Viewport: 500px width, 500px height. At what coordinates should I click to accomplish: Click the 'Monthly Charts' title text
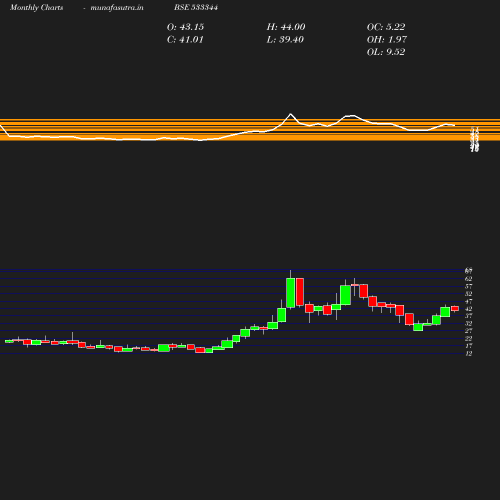(36, 7)
